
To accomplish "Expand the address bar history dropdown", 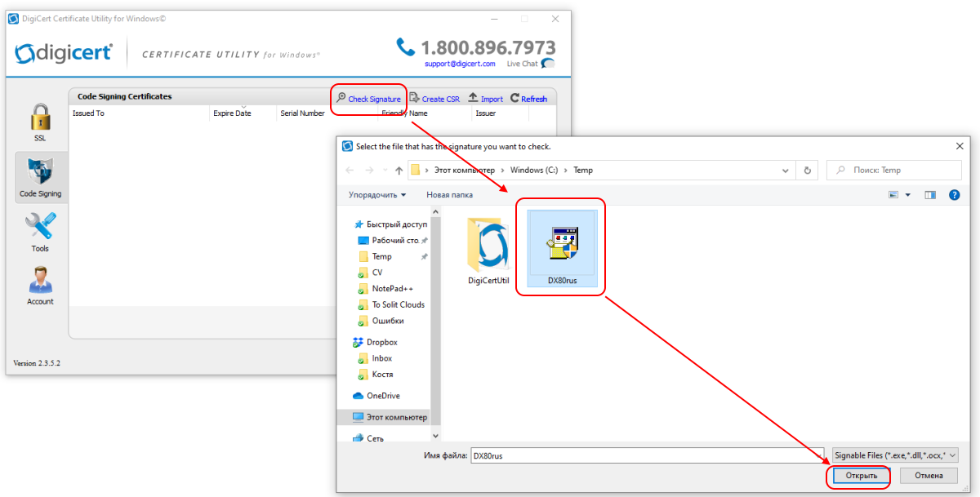I will pos(785,171).
